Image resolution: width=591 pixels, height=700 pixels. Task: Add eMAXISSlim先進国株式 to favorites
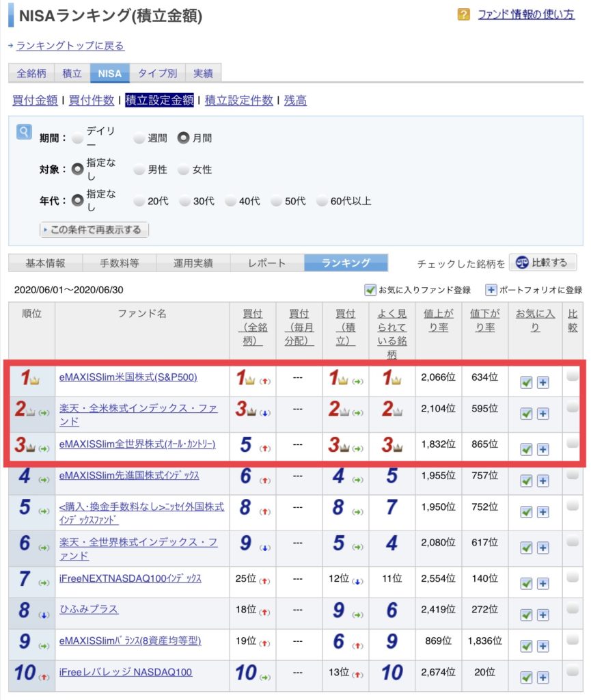pos(526,481)
